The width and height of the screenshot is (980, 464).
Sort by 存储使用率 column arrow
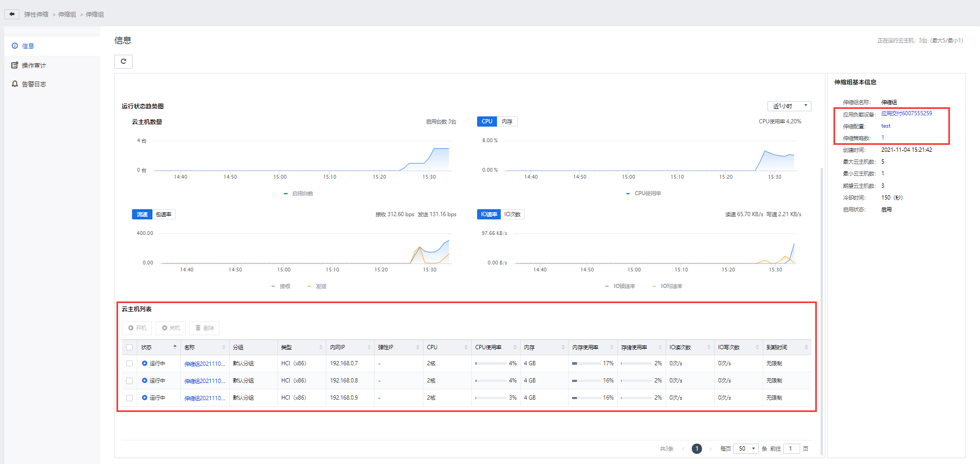(x=660, y=347)
